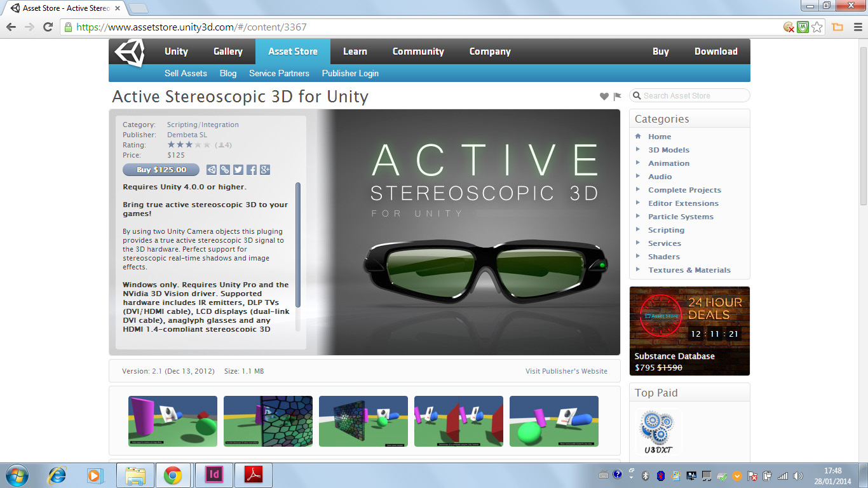Viewport: 868px width, 488px height.
Task: Open asset in Unity via share icon
Action: [212, 170]
